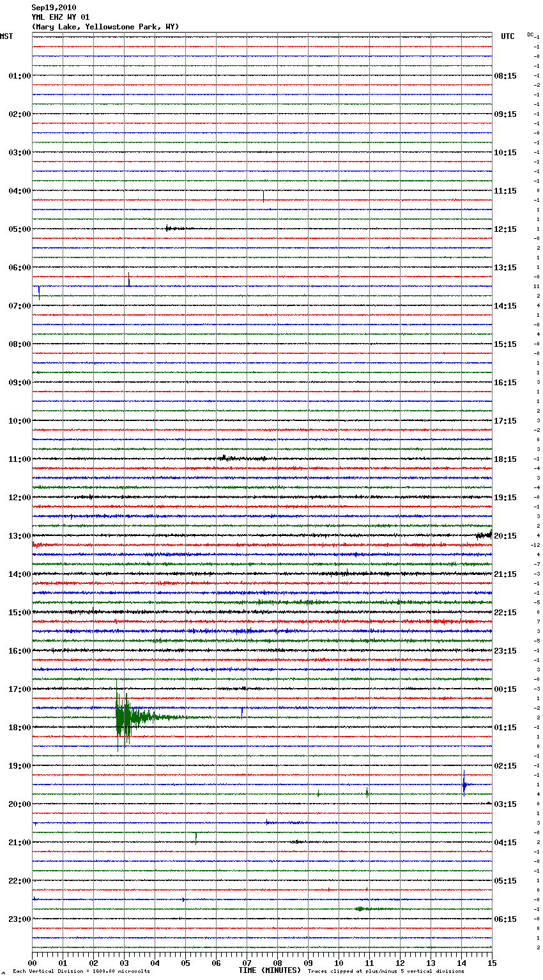This screenshot has width=543, height=980.
Task: Pick the 16:15 UTC time label
Action: [505, 383]
